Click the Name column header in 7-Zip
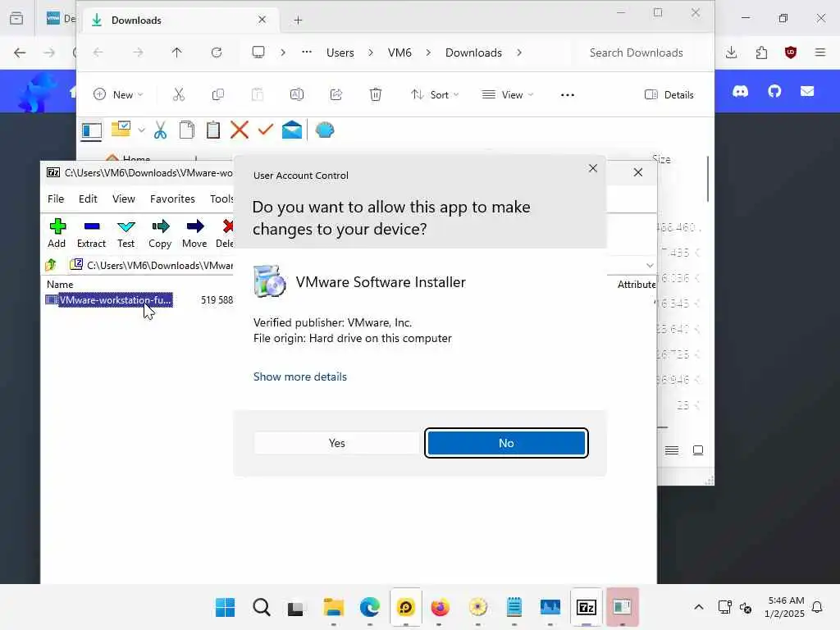The width and height of the screenshot is (840, 630). 60,285
